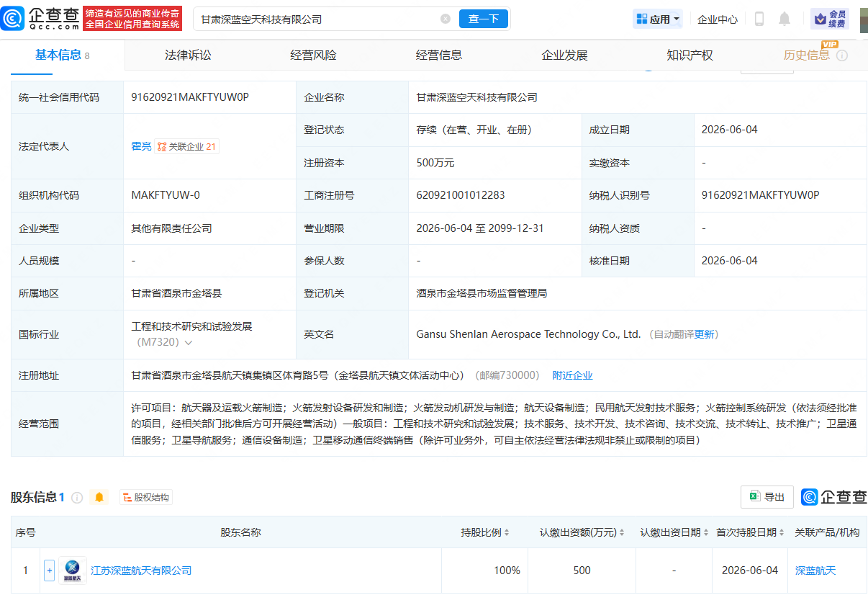868x595 pixels.
Task: Expand shareholder row with plus button
Action: [49, 571]
